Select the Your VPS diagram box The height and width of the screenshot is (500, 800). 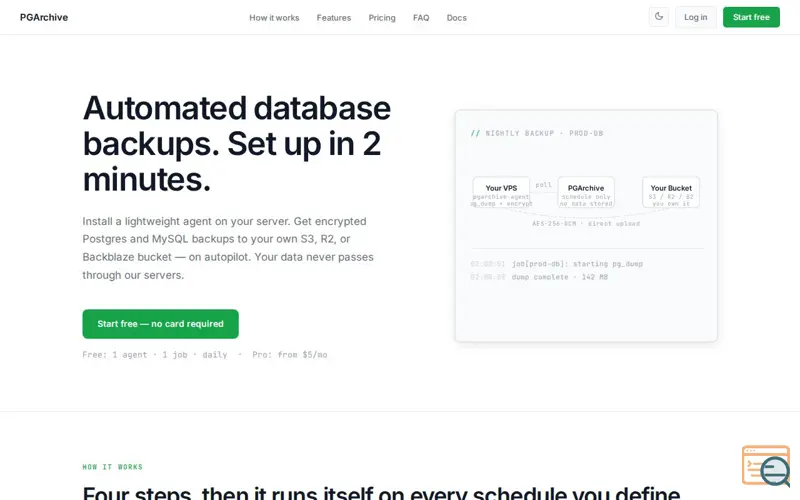501,192
